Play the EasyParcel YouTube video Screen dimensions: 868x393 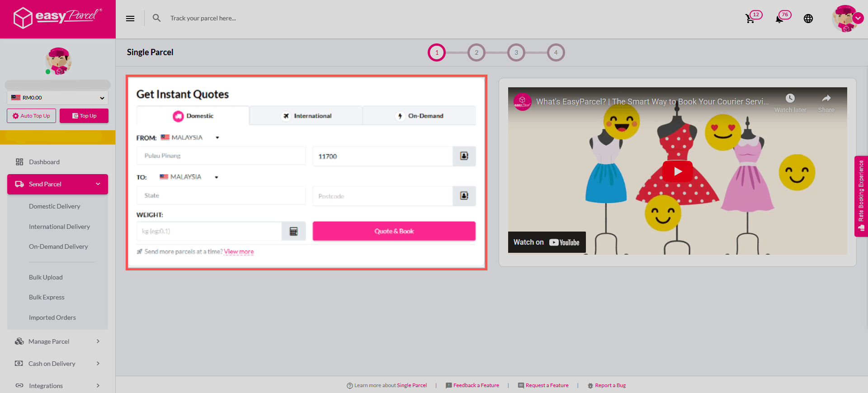pyautogui.click(x=677, y=171)
